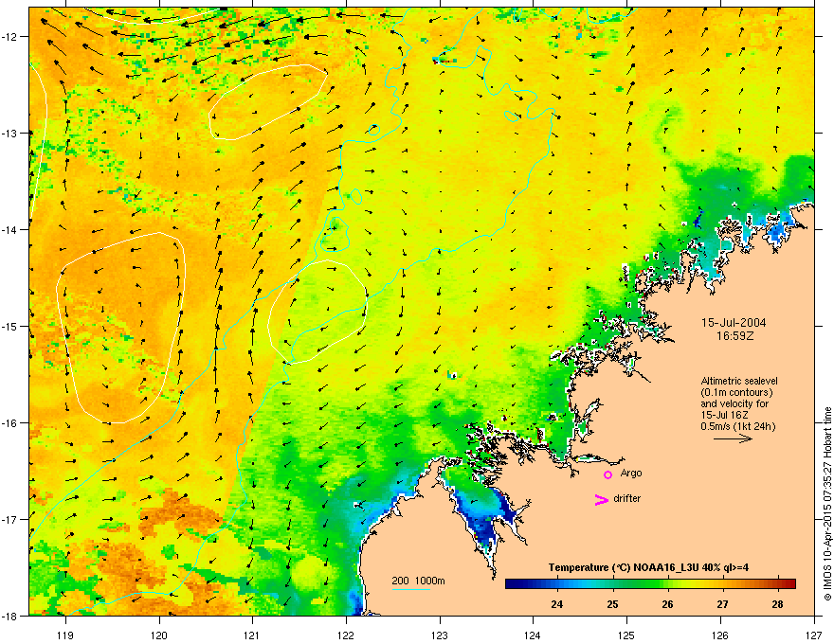Click the magenta Argo circle legend marker
834x644 pixels.
click(607, 474)
